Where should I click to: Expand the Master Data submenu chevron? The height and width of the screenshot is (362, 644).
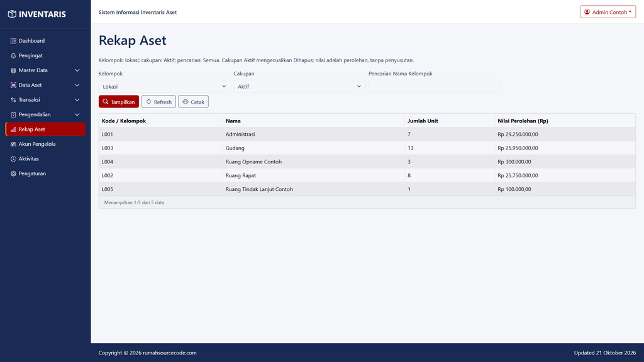(x=77, y=70)
